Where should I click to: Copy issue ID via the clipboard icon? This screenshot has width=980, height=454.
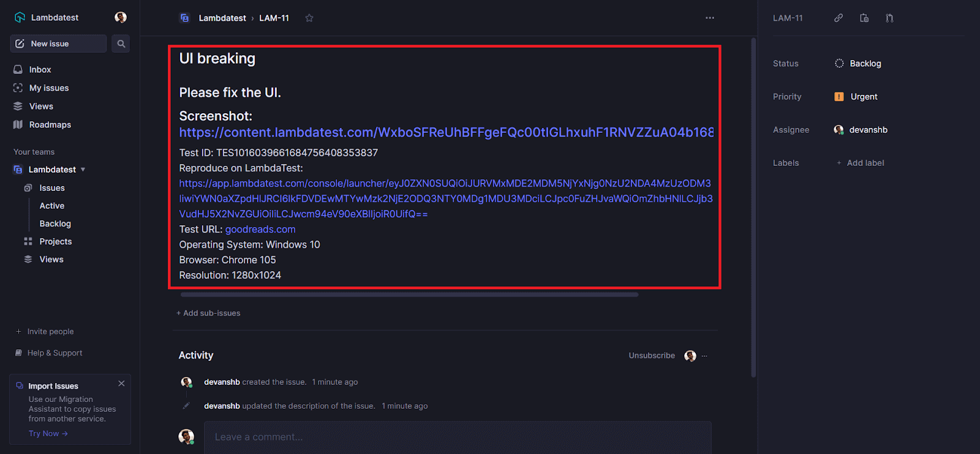(864, 18)
